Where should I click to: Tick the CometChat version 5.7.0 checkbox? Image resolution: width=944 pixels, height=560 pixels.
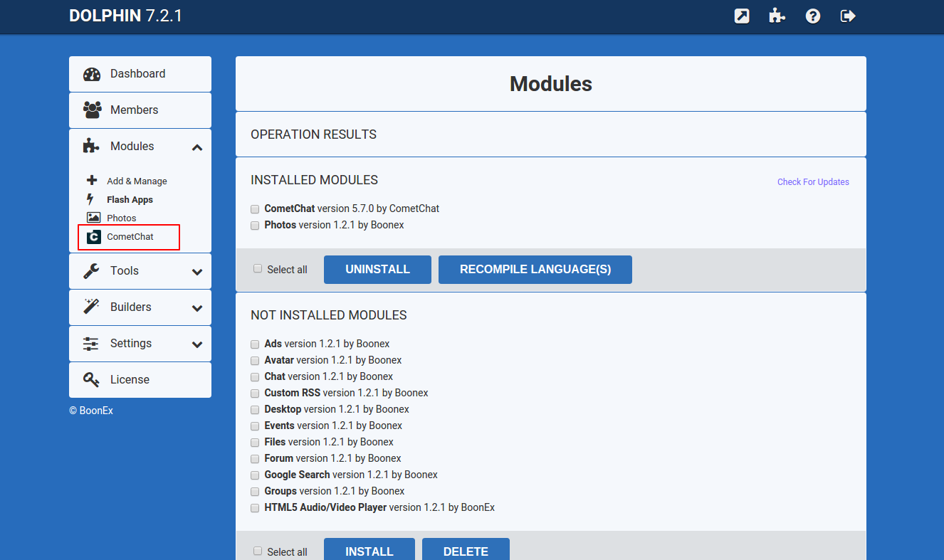pos(255,209)
